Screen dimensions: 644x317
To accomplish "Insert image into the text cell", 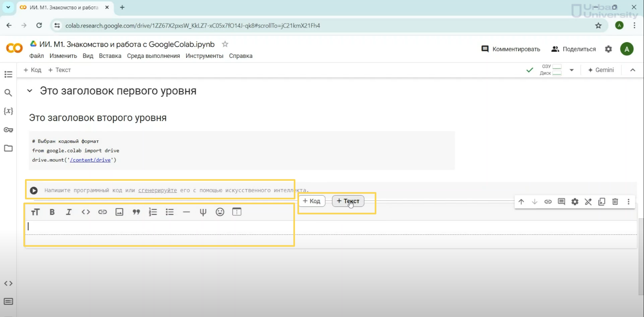I will point(119,212).
